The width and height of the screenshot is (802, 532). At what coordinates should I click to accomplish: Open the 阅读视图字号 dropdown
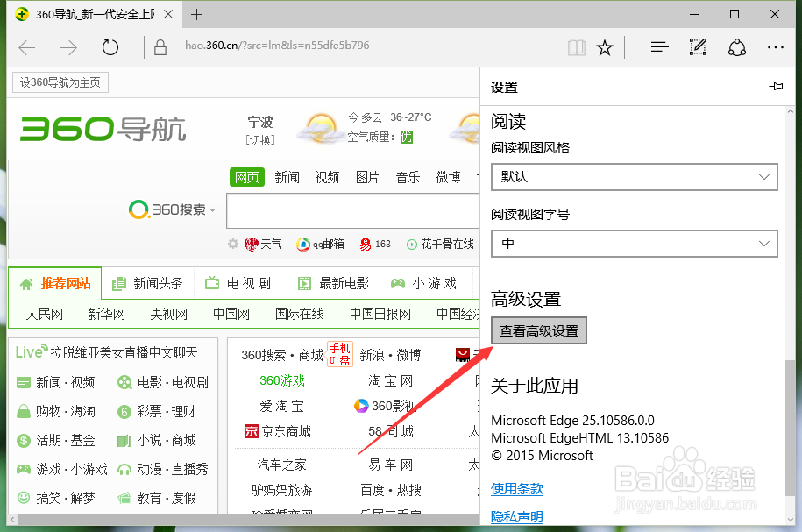tap(635, 244)
